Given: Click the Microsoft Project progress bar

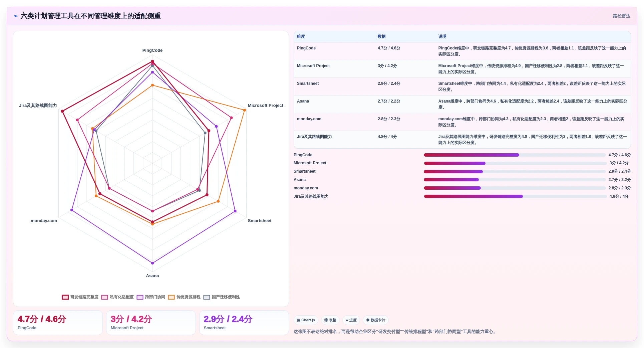Looking at the screenshot, I should [515, 163].
